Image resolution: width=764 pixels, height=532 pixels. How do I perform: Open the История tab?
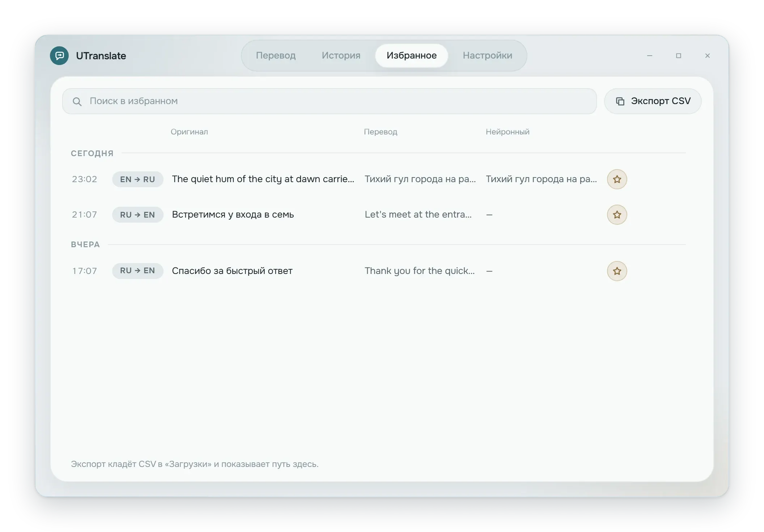point(341,56)
